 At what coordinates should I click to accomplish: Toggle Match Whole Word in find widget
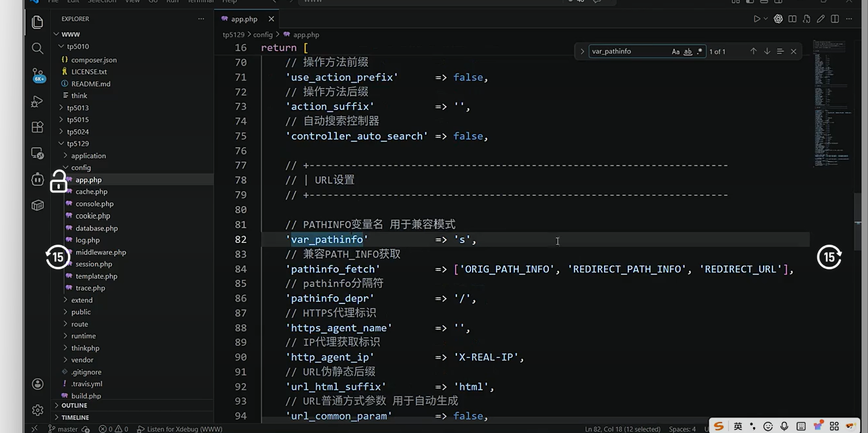(688, 52)
